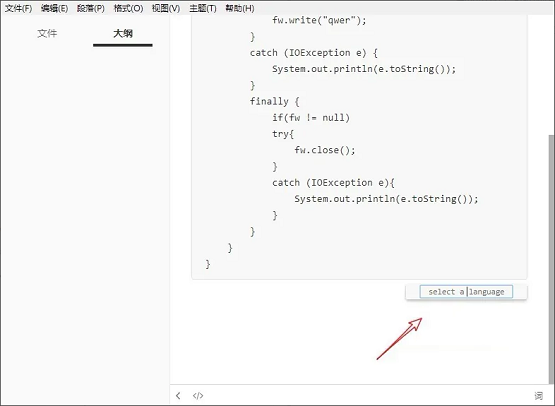The width and height of the screenshot is (555, 406).
Task: Click the line 'if(fw != null)'
Action: click(x=311, y=118)
